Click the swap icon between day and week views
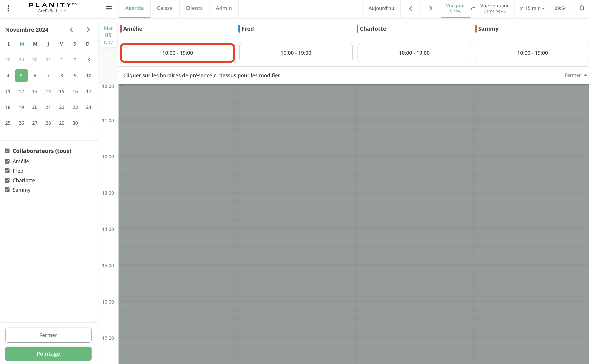The height and width of the screenshot is (364, 589). tap(473, 8)
